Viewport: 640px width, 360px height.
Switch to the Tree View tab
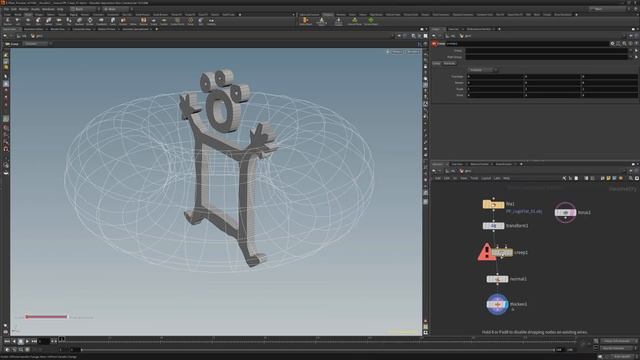(x=457, y=164)
